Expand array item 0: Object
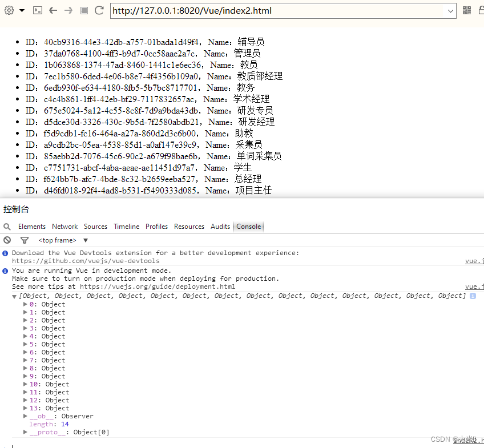 point(25,304)
